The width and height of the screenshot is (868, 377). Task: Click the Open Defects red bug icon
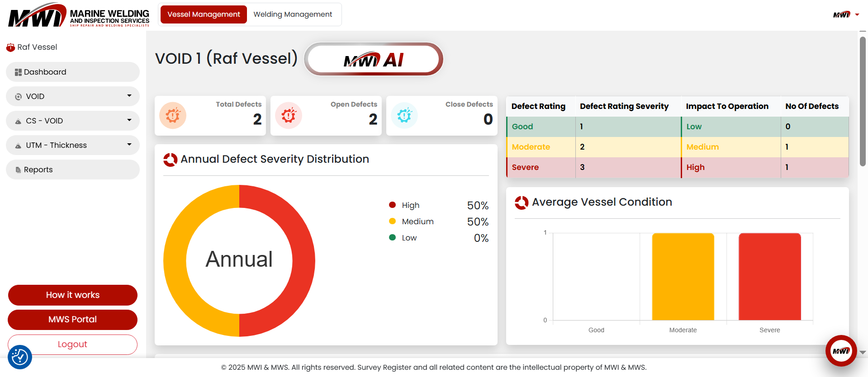click(x=289, y=116)
